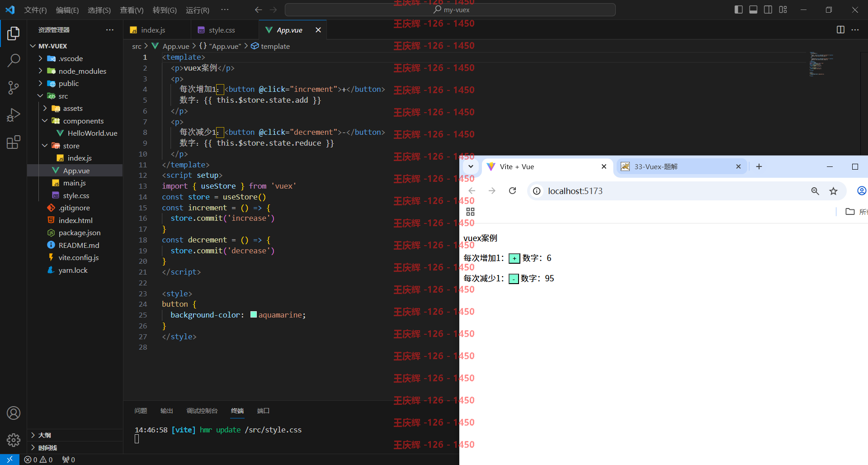Click the editor minimap
This screenshot has height=465, width=868.
point(822,65)
